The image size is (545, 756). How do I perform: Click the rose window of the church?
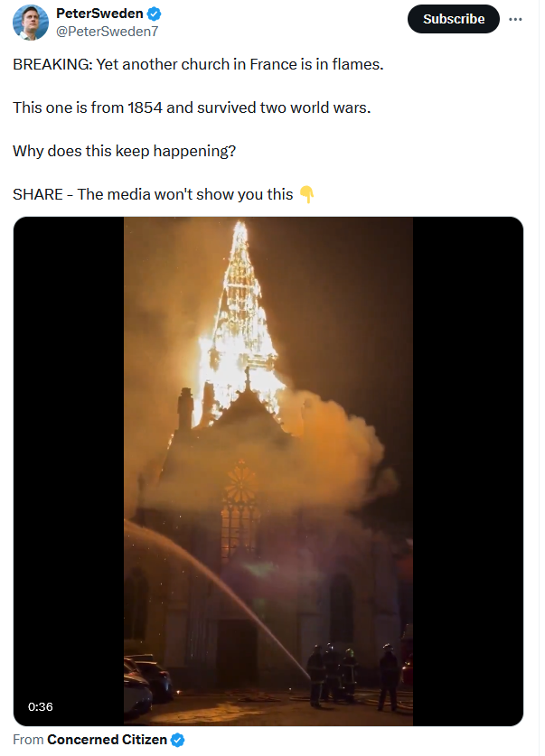(x=240, y=482)
